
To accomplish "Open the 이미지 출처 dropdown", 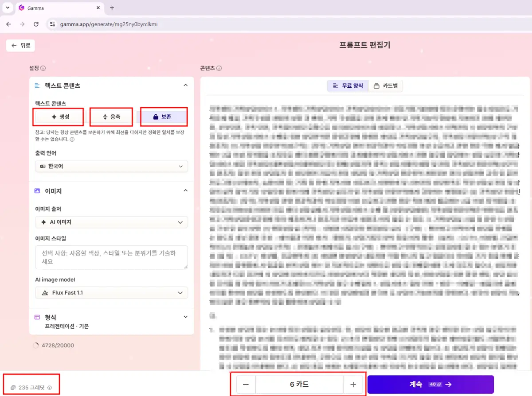I will (111, 222).
